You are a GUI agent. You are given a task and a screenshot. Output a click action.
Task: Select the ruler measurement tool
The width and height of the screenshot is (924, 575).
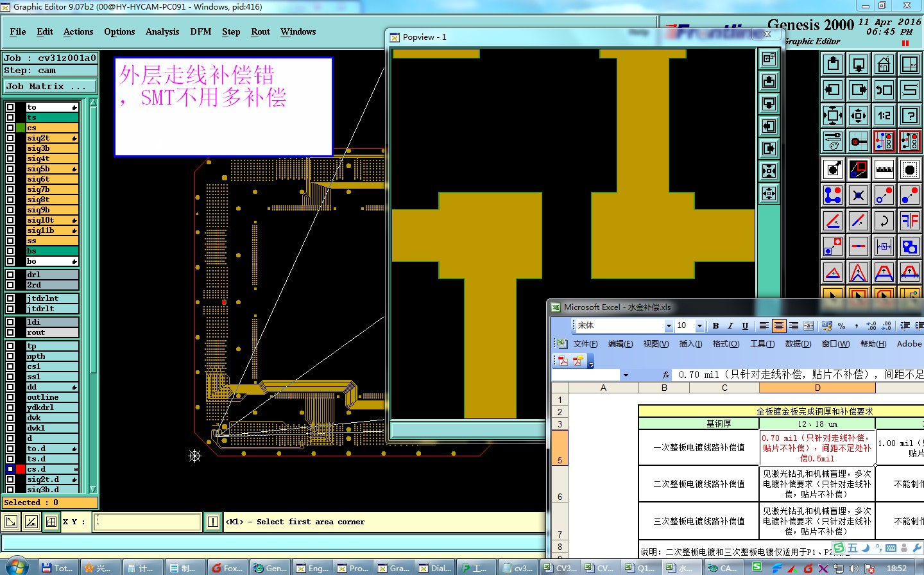tap(884, 169)
